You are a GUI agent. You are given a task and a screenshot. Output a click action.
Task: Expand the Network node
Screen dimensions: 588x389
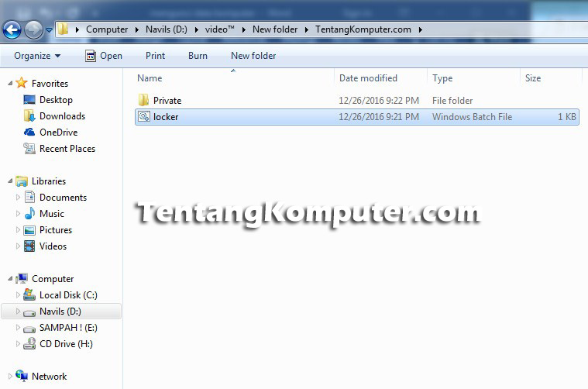coord(10,376)
